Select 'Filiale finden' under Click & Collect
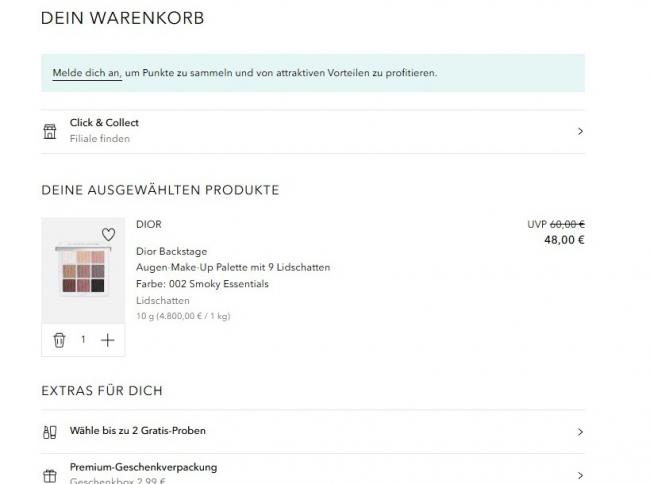 (99, 139)
